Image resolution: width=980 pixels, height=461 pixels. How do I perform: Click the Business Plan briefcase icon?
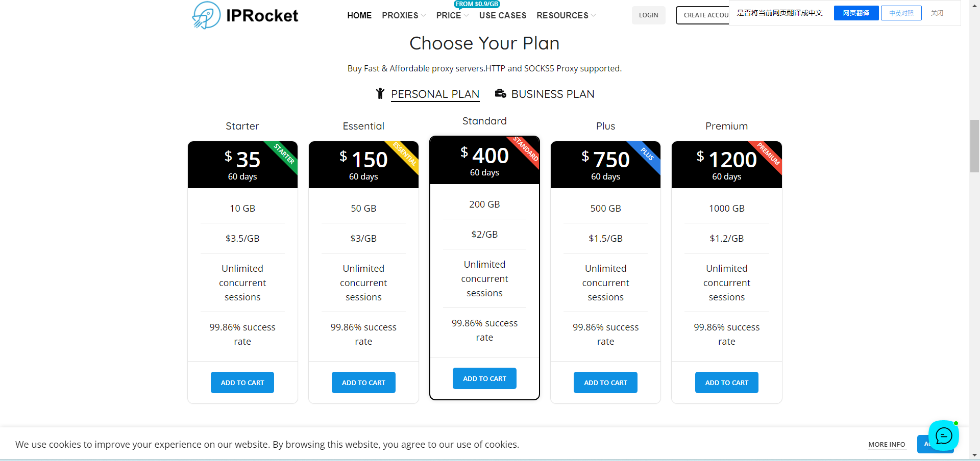[x=500, y=93]
